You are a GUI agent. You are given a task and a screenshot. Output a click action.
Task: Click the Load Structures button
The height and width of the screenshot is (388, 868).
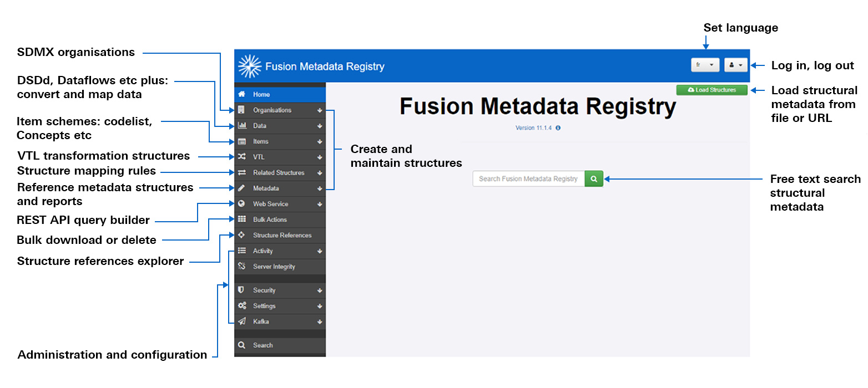[711, 90]
